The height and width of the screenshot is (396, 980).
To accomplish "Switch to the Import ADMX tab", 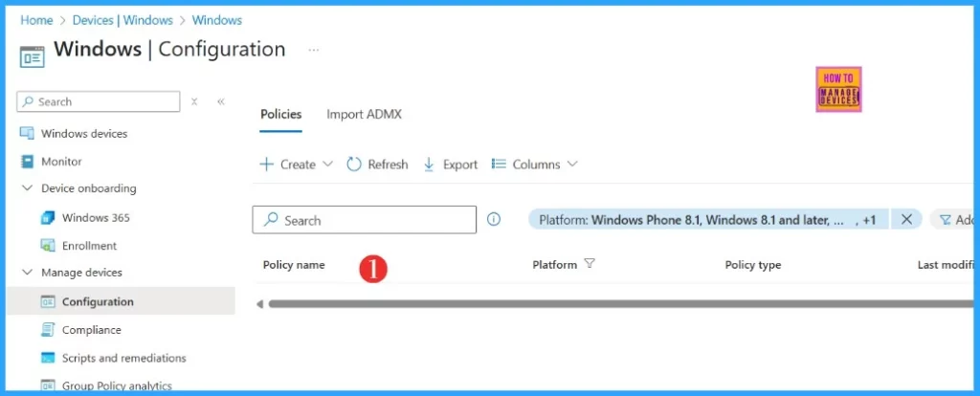I will [x=364, y=114].
